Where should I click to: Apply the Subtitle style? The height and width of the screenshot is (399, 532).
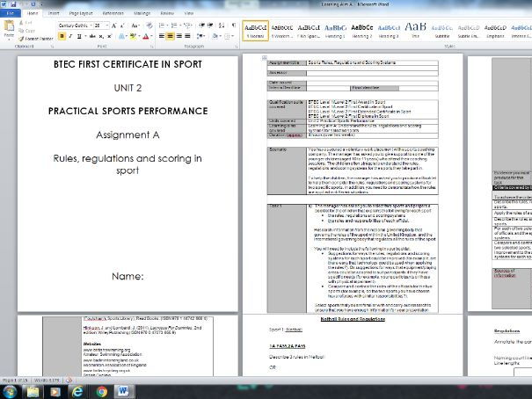click(442, 31)
